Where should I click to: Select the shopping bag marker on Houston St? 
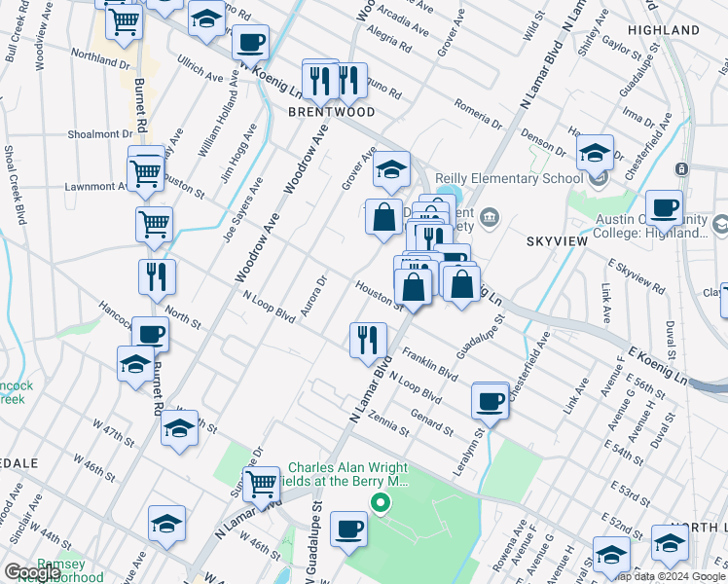point(413,288)
